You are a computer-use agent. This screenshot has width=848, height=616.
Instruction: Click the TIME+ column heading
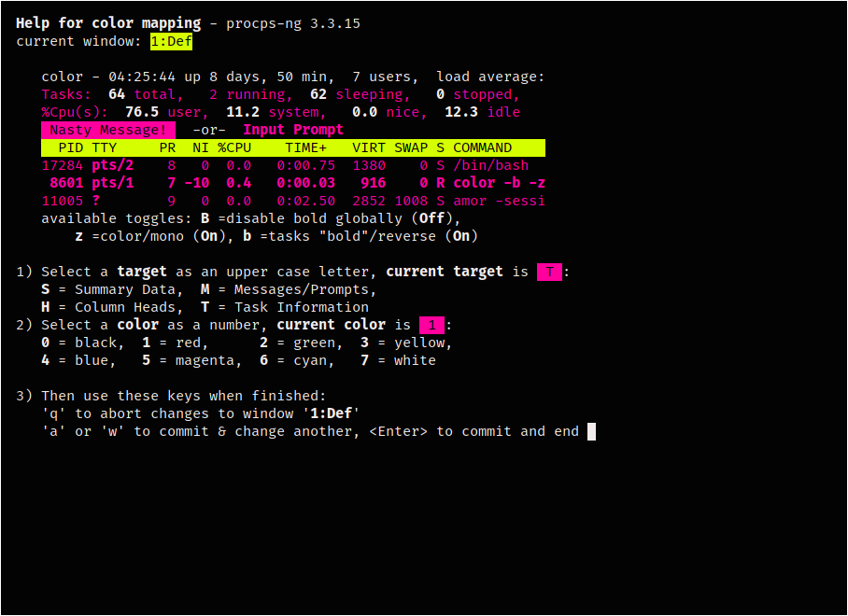click(x=305, y=147)
